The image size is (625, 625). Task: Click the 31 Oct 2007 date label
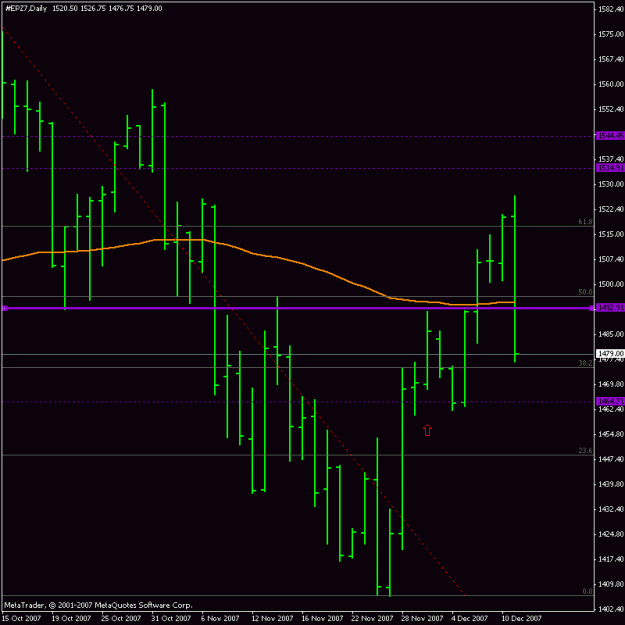171,618
